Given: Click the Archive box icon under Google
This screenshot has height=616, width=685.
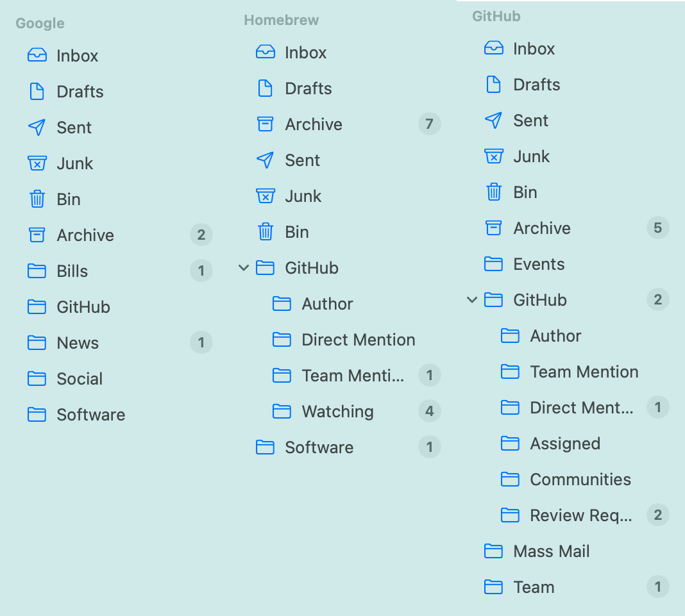Looking at the screenshot, I should [x=37, y=235].
